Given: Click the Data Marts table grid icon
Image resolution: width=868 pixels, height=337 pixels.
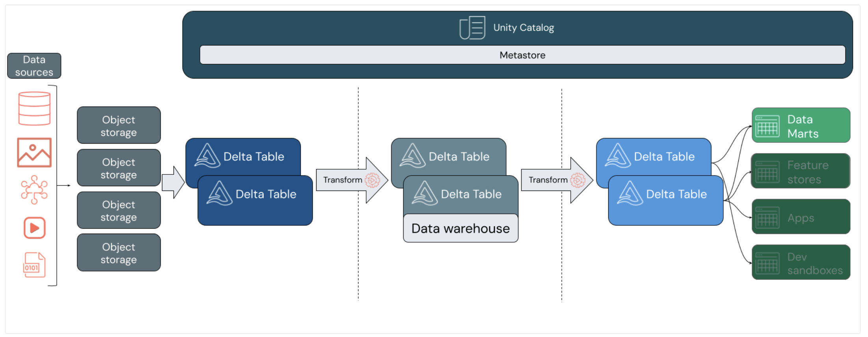Looking at the screenshot, I should (x=767, y=126).
